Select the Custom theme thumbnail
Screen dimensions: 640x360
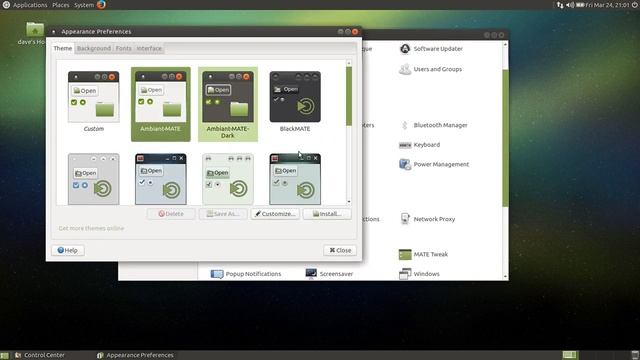[x=93, y=102]
